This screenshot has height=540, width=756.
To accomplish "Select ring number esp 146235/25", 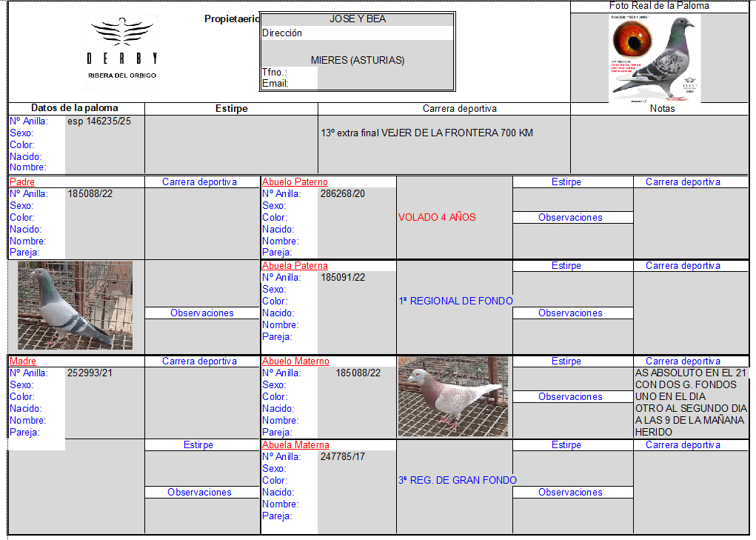I will click(99, 121).
